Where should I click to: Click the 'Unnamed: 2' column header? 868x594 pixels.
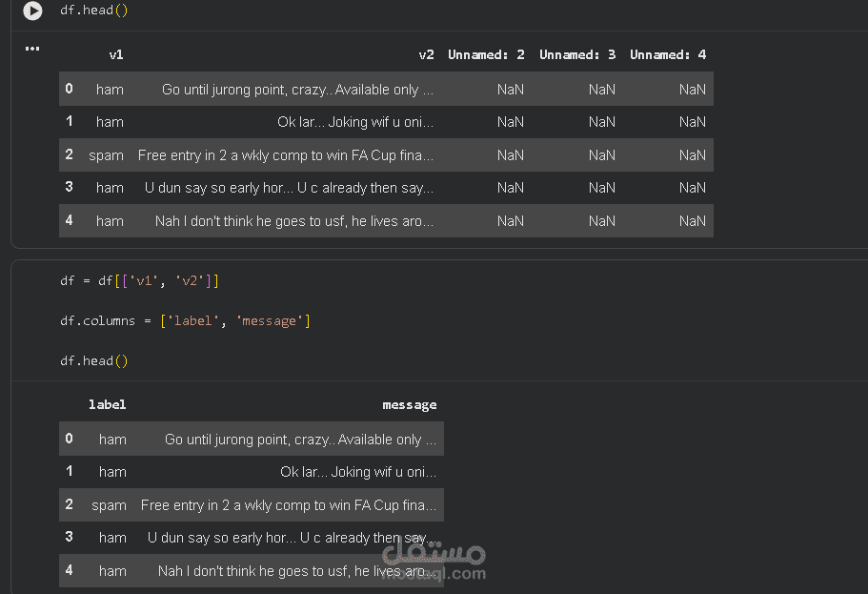pyautogui.click(x=486, y=55)
